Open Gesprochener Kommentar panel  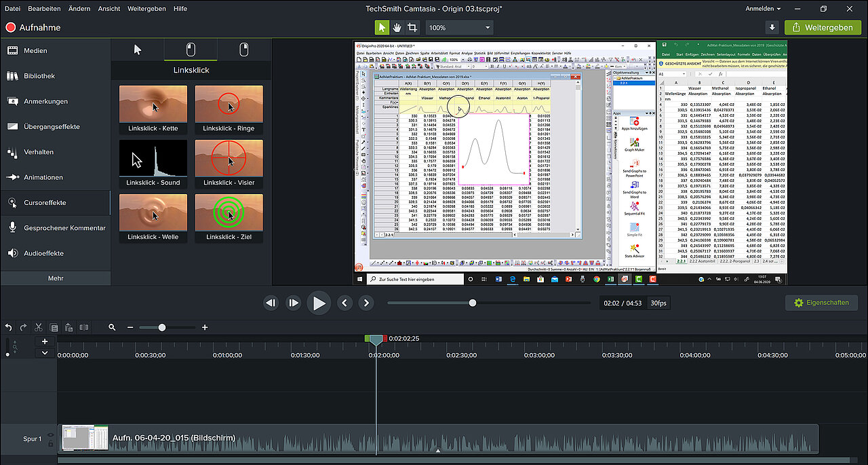[x=56, y=228]
